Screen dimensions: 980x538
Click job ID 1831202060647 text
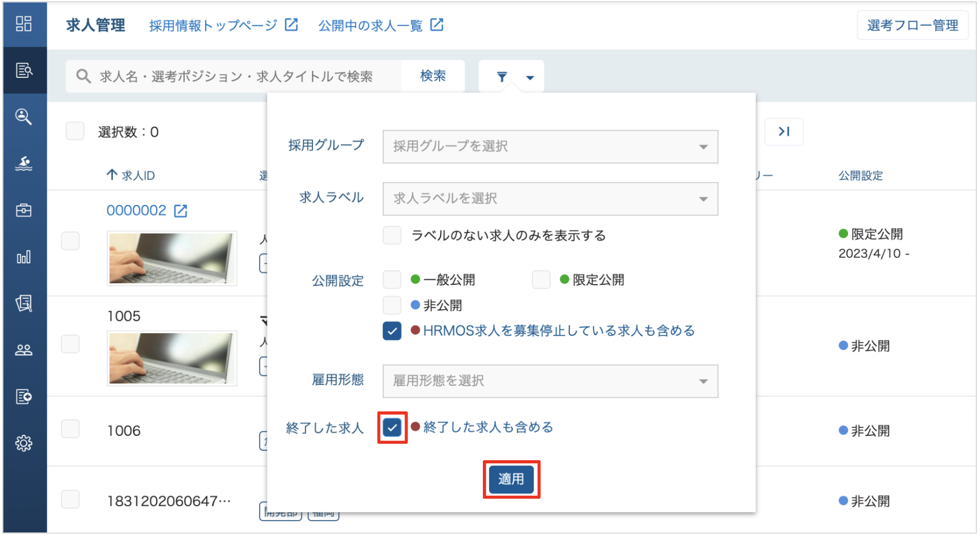(169, 502)
